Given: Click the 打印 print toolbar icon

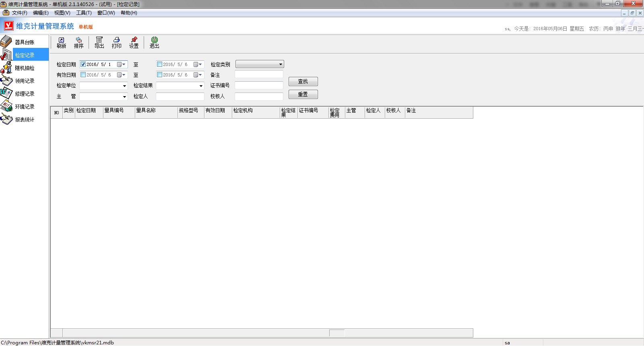Looking at the screenshot, I should click(116, 42).
